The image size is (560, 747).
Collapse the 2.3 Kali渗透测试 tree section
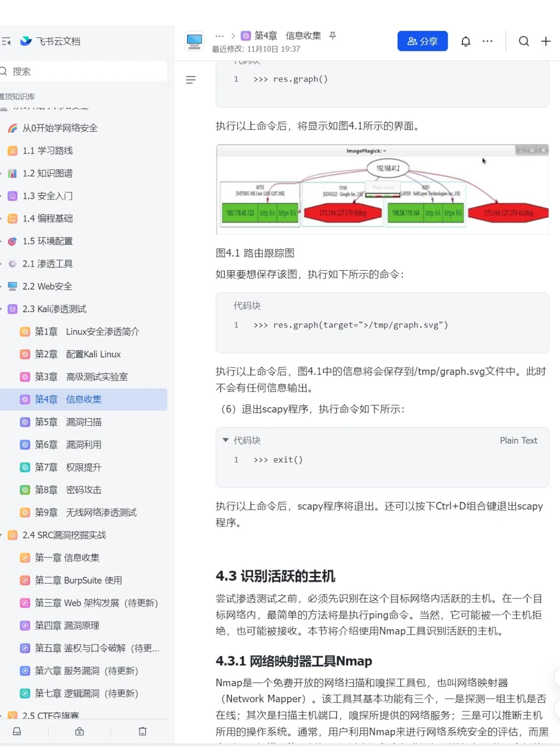click(x=3, y=309)
